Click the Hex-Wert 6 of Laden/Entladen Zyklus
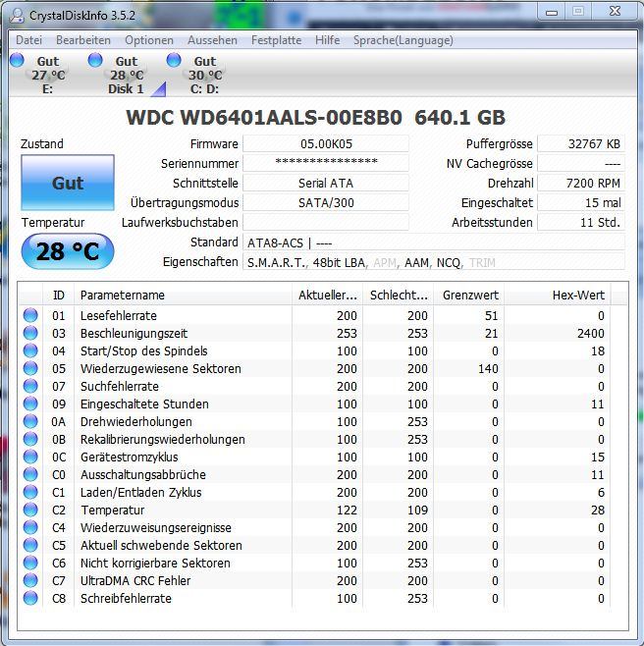Image resolution: width=644 pixels, height=646 pixels. (x=601, y=492)
